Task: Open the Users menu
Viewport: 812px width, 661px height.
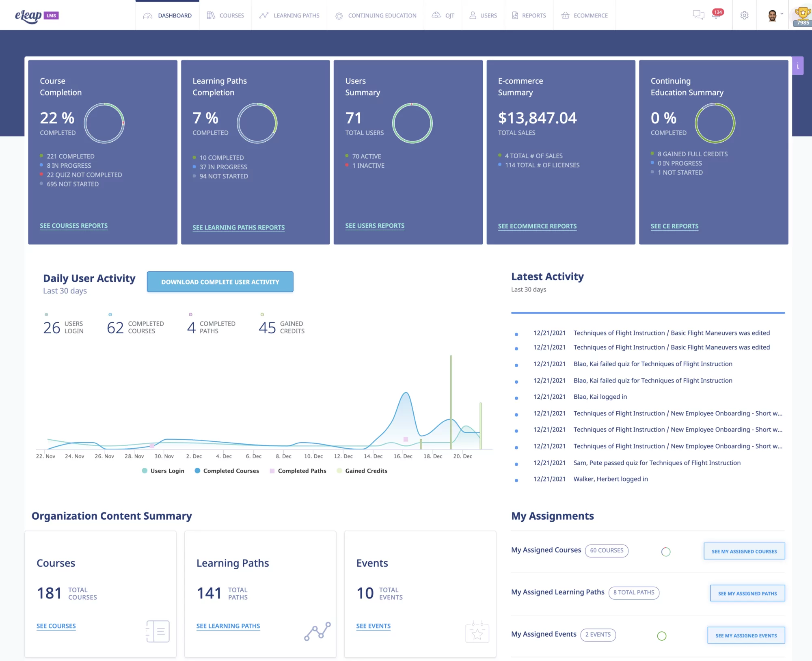Action: 483,15
